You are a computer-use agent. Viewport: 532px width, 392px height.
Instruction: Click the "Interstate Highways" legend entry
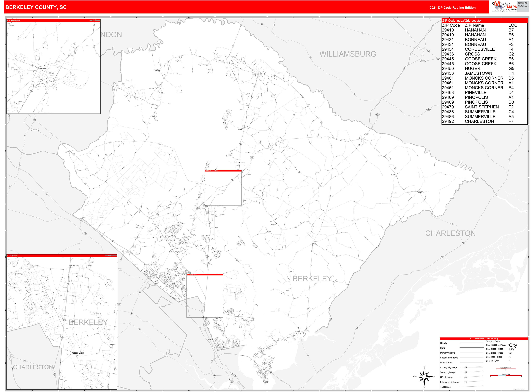pos(462,382)
